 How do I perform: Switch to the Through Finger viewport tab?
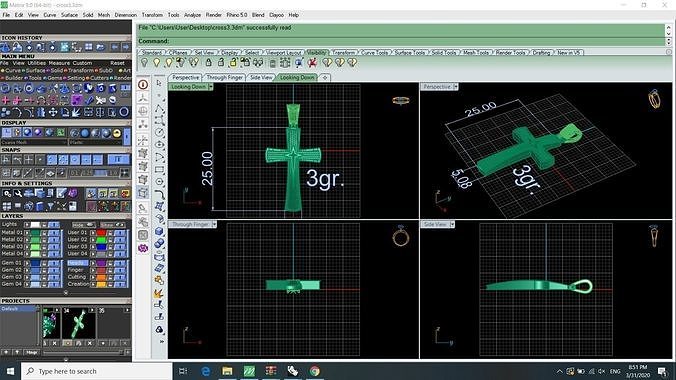225,77
